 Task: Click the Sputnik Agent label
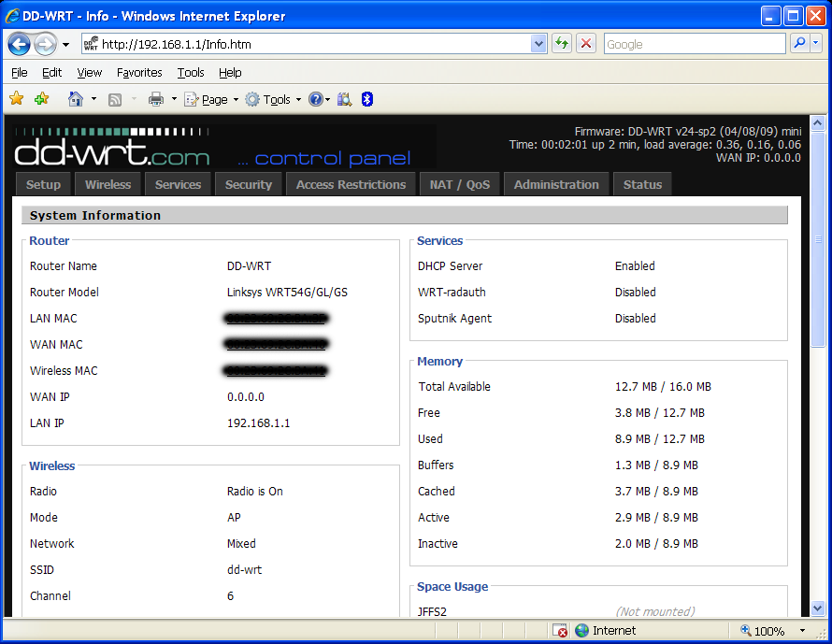(454, 319)
